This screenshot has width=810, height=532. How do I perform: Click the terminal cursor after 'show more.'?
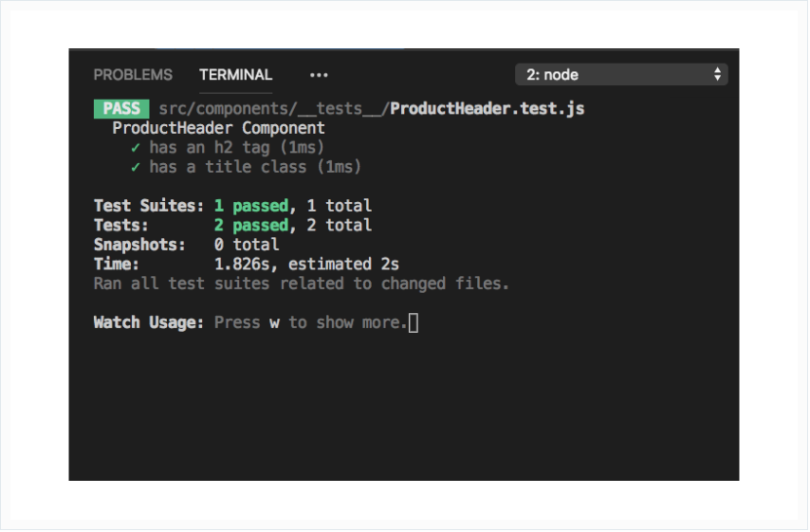point(414,322)
